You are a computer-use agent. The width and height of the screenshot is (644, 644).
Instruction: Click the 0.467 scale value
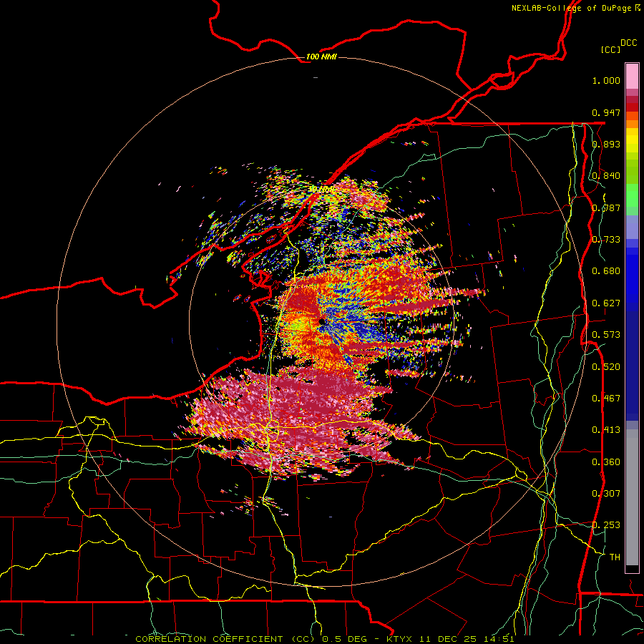(x=606, y=399)
